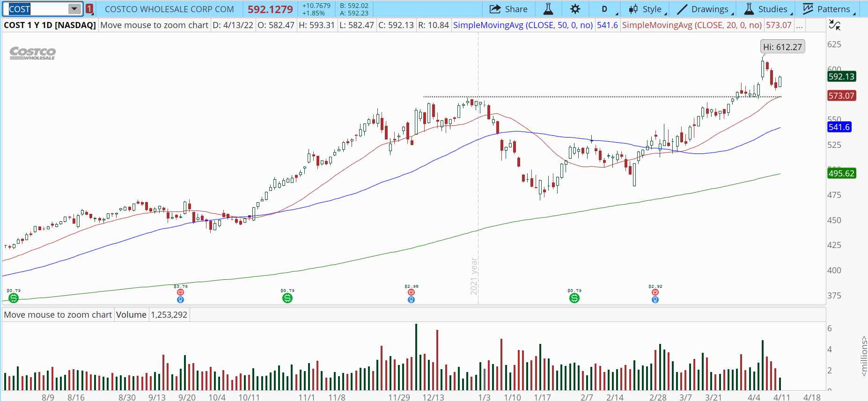Click the blue lightbulb icon below $2.98 earnings

pyautogui.click(x=411, y=300)
